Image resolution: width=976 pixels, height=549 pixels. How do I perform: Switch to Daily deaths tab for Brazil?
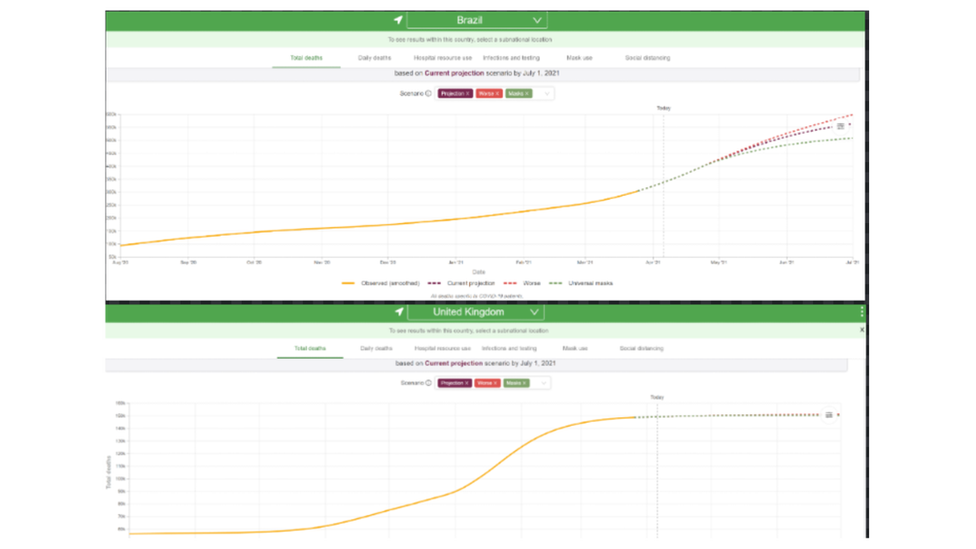coord(374,58)
